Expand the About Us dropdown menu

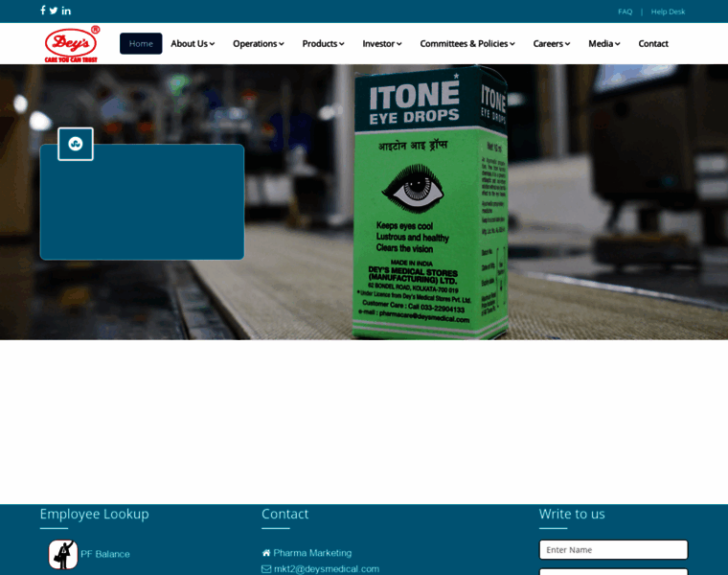coord(193,43)
